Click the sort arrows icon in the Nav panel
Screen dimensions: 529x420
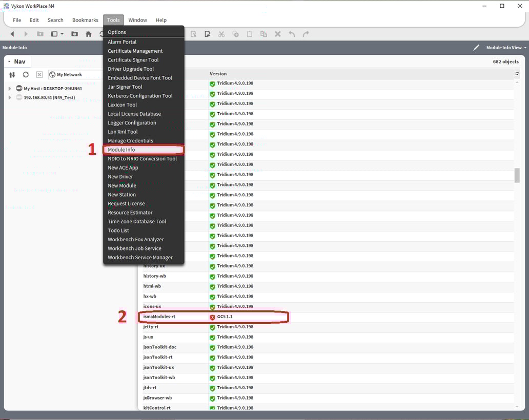click(x=12, y=74)
